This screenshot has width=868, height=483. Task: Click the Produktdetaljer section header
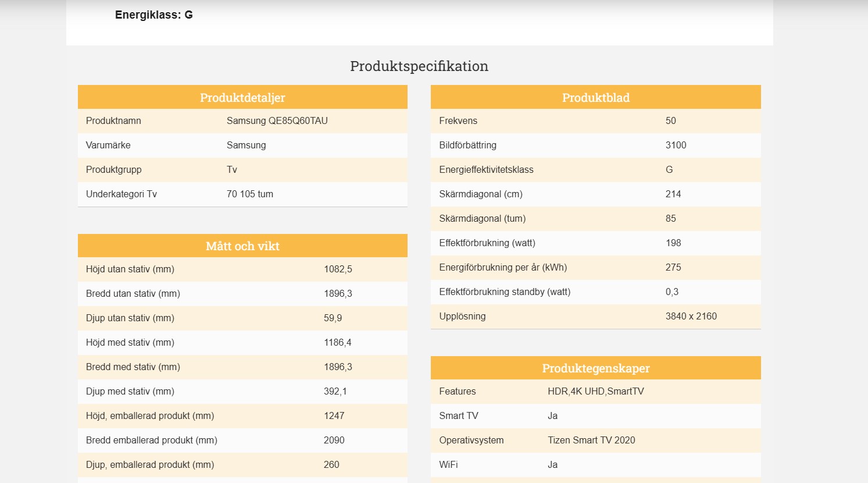click(x=242, y=98)
